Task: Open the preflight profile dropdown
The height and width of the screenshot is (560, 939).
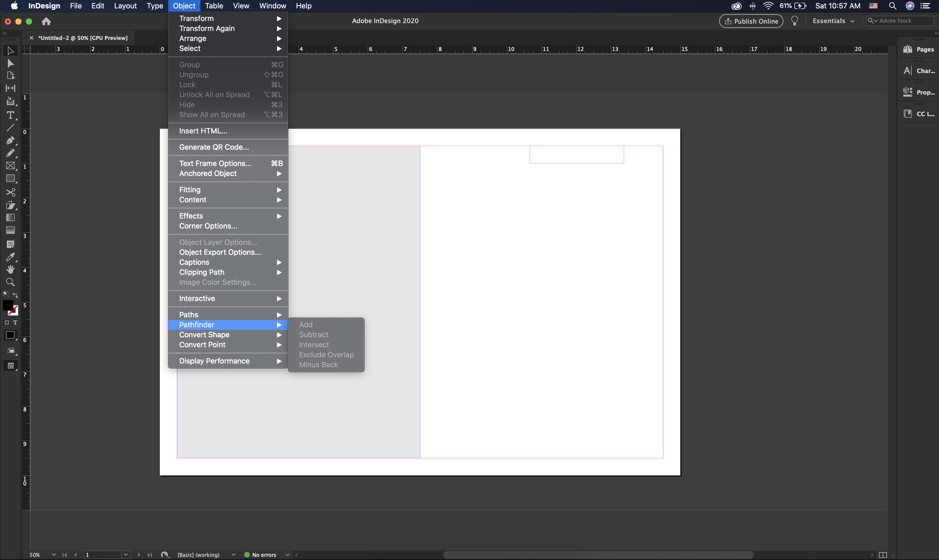Action: tap(233, 555)
